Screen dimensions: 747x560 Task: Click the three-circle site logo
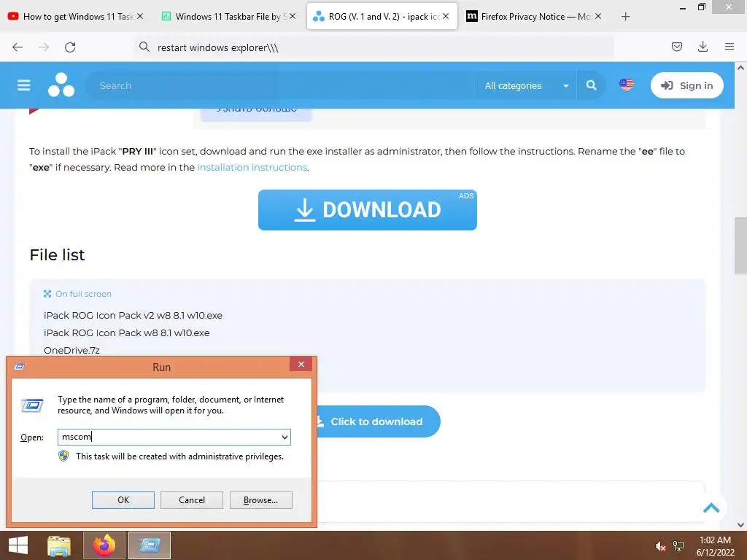tap(61, 85)
